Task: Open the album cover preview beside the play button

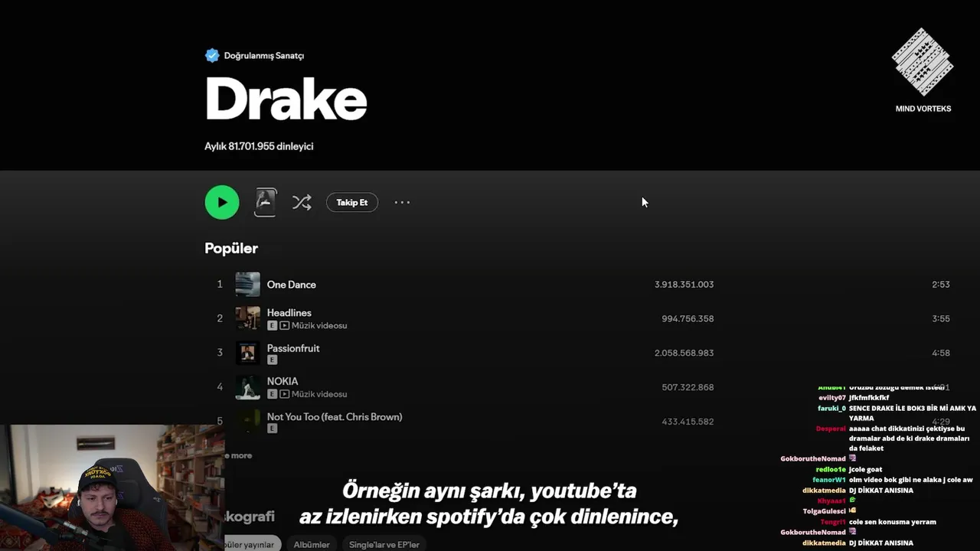Action: pos(265,202)
